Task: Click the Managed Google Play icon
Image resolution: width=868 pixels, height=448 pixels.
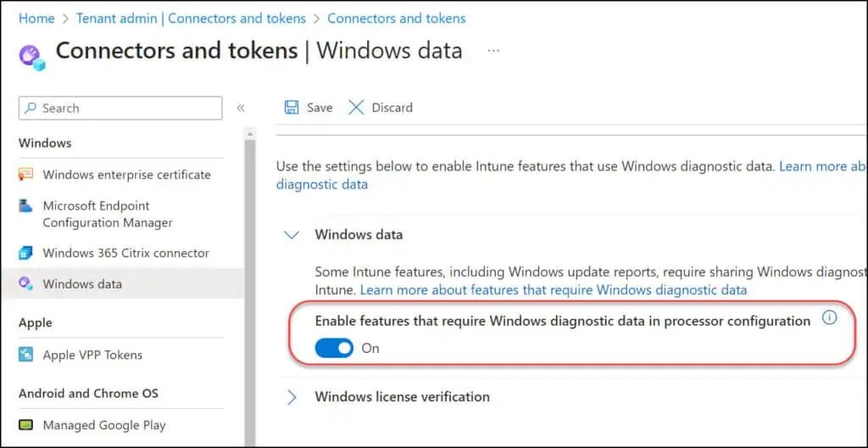Action: point(25,425)
